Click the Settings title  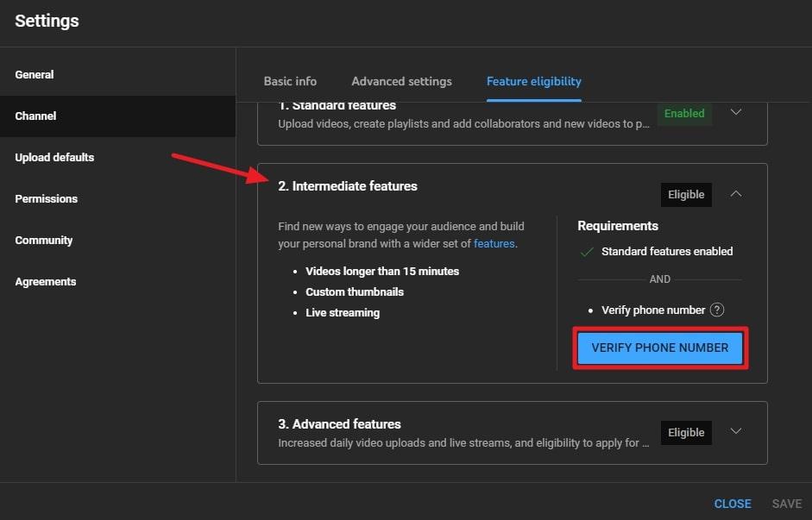[x=47, y=21]
